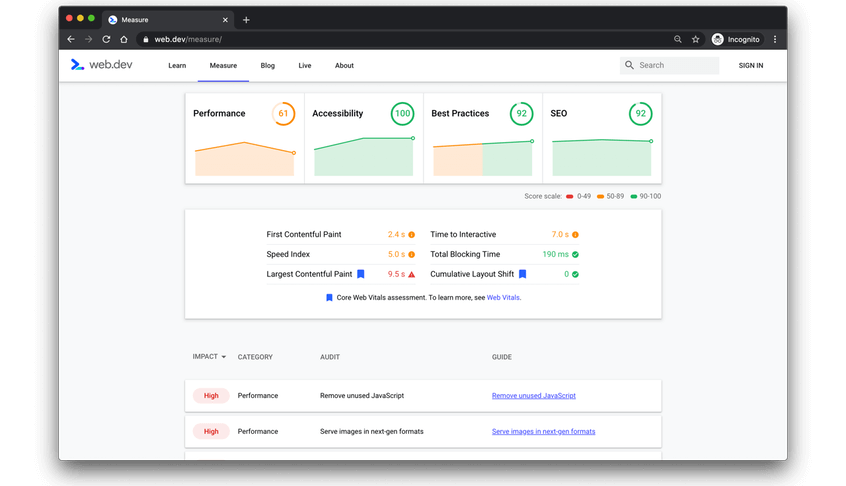This screenshot has width=846, height=486.
Task: Click the Performance score 61 gauge
Action: click(x=283, y=114)
